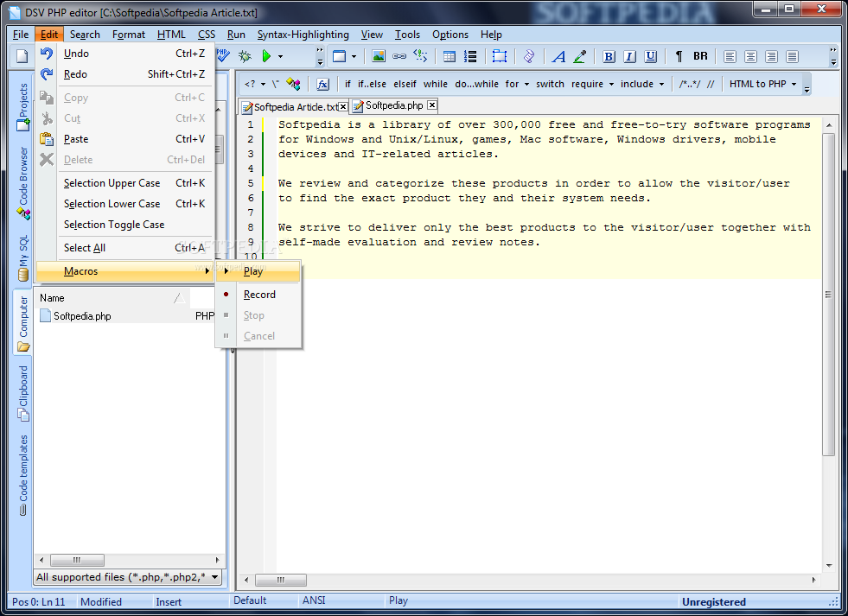Image resolution: width=848 pixels, height=616 pixels.
Task: Click the Align Left icon
Action: (x=730, y=56)
